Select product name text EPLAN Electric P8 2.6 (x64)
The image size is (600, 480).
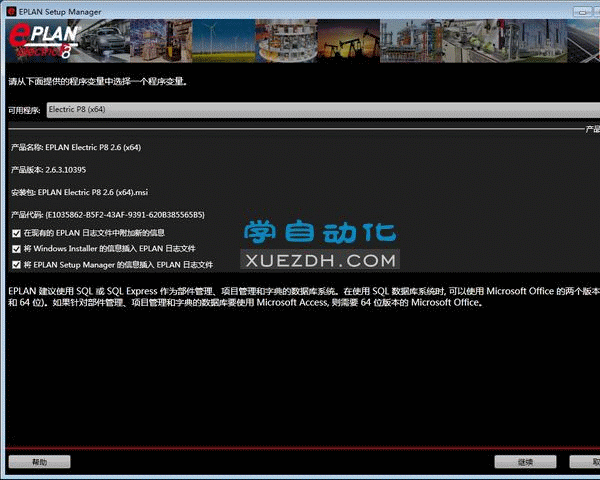(x=93, y=147)
